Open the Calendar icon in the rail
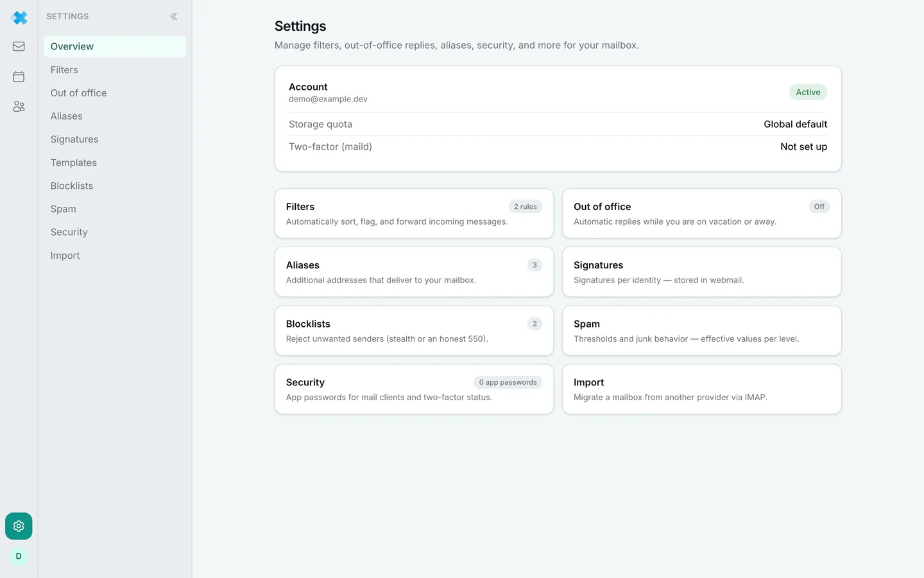Image resolution: width=924 pixels, height=578 pixels. coord(19,76)
